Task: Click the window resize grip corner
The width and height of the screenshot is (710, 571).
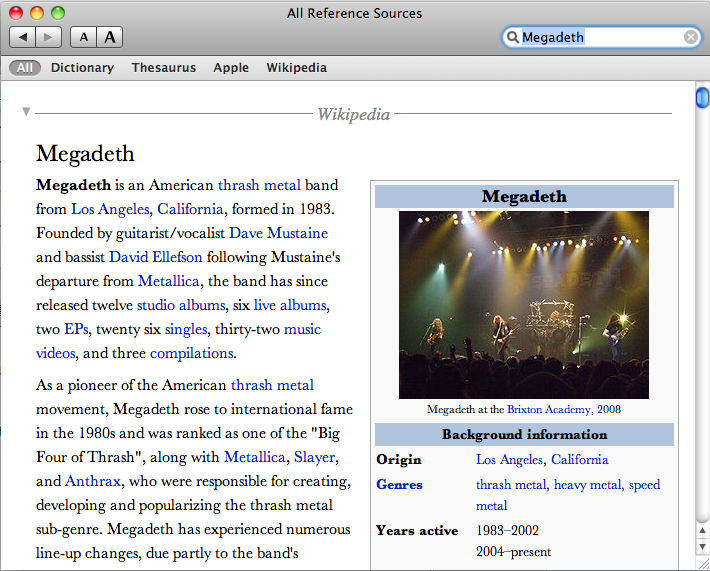Action: tap(703, 564)
